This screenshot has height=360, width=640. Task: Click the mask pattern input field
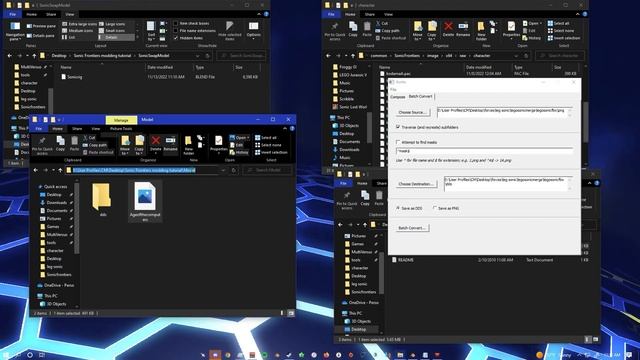484,151
